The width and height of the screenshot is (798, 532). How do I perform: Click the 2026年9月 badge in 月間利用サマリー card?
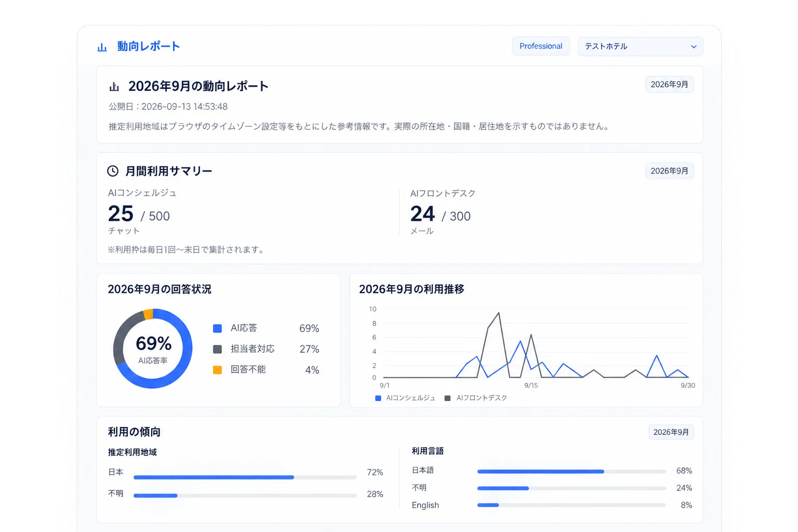pos(669,171)
